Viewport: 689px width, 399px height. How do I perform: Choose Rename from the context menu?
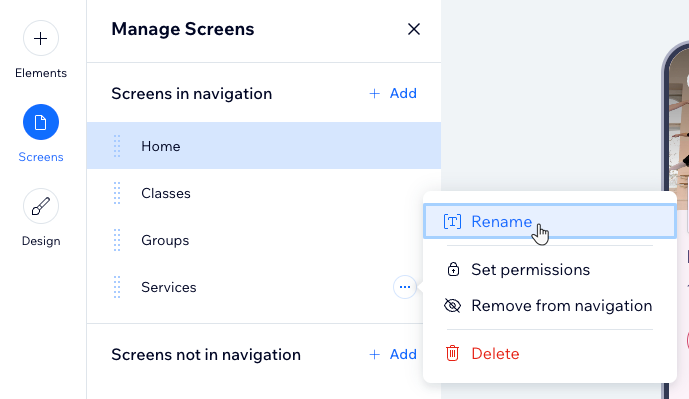549,221
